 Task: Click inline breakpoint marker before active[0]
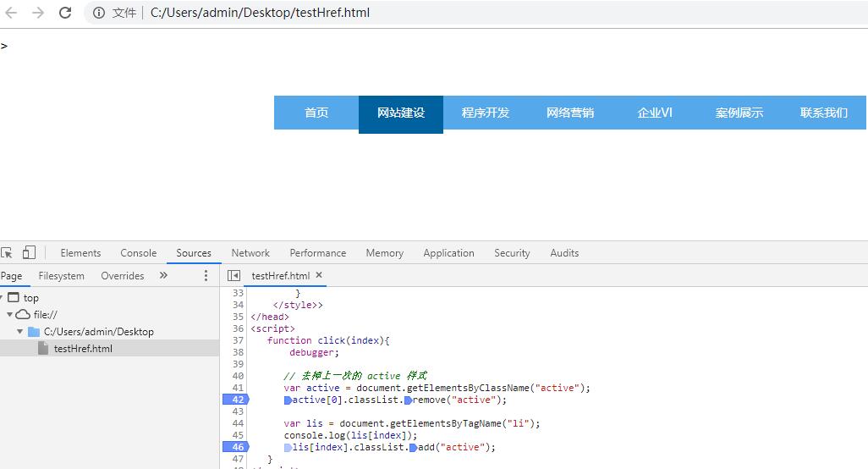(288, 400)
